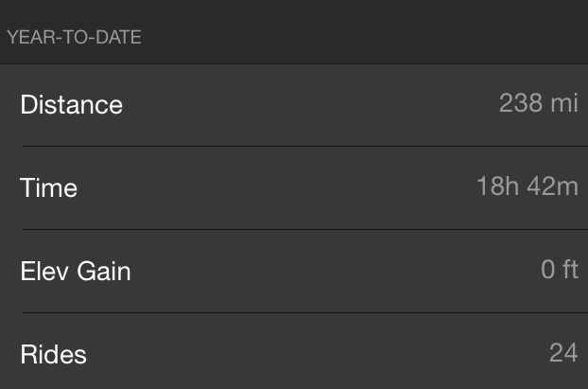588x389 pixels.
Task: Select the Time row label
Action: click(48, 187)
